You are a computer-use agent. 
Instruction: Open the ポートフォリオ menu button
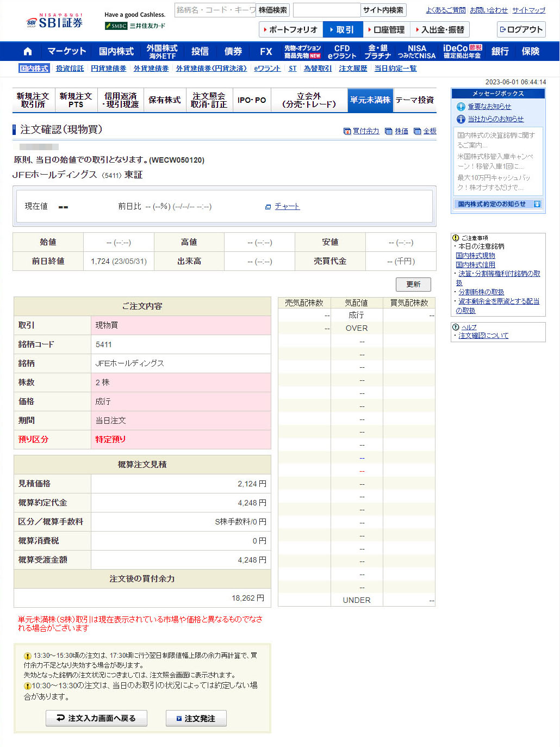tap(291, 29)
